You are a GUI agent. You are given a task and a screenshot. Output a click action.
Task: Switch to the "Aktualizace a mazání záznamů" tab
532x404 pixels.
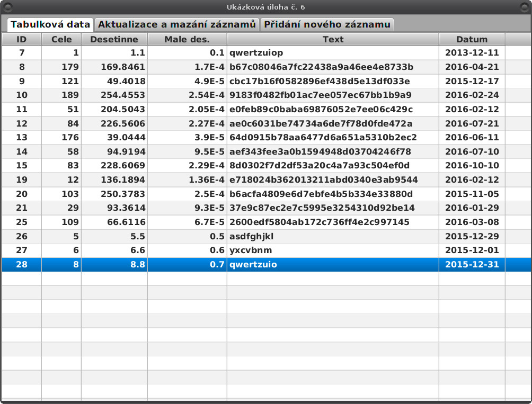click(177, 24)
